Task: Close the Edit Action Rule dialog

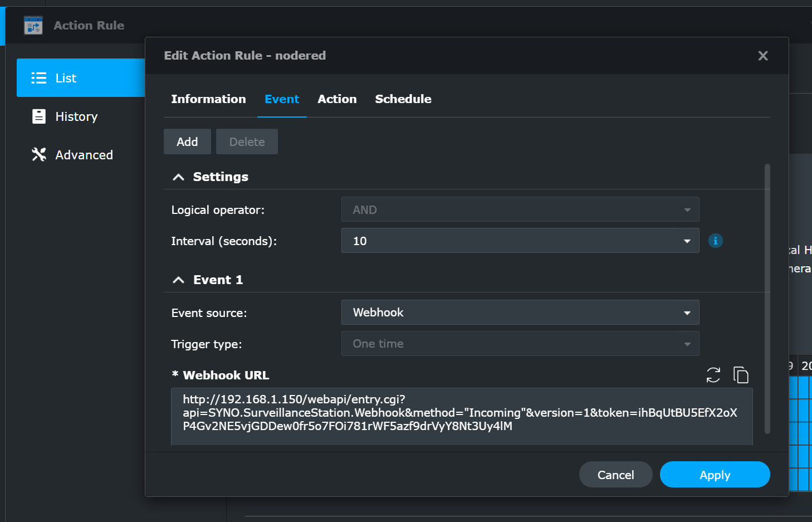Action: click(x=762, y=56)
